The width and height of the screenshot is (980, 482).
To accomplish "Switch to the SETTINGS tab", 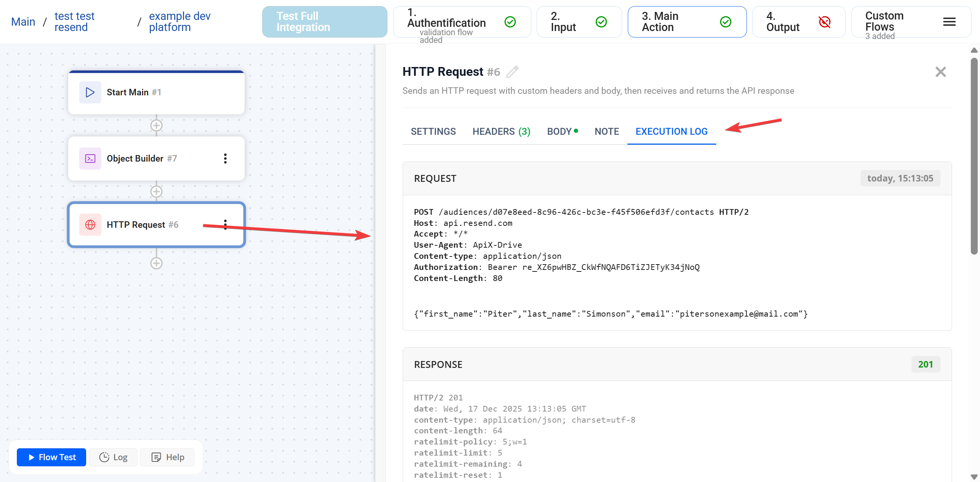I will (433, 131).
